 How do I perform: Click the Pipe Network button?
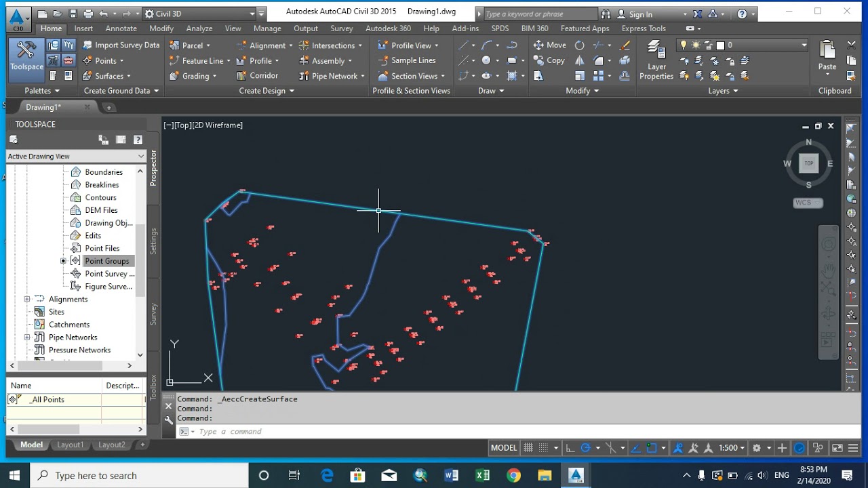332,76
